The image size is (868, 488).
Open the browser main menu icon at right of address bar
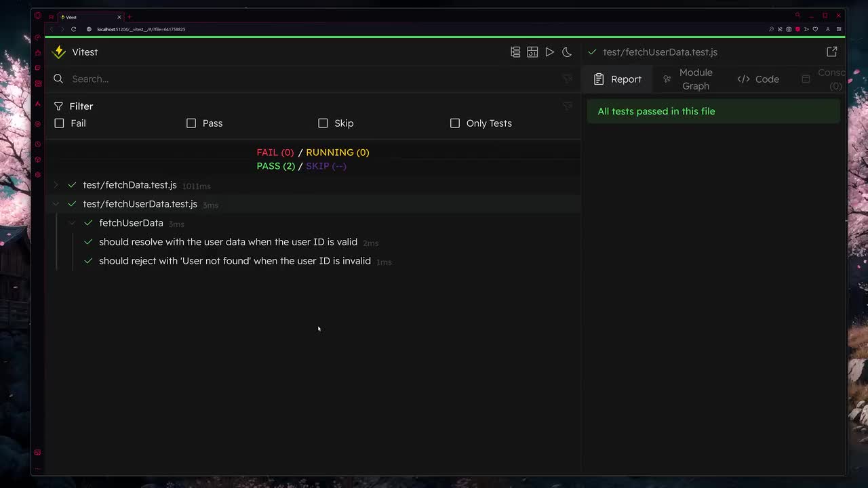coord(839,29)
